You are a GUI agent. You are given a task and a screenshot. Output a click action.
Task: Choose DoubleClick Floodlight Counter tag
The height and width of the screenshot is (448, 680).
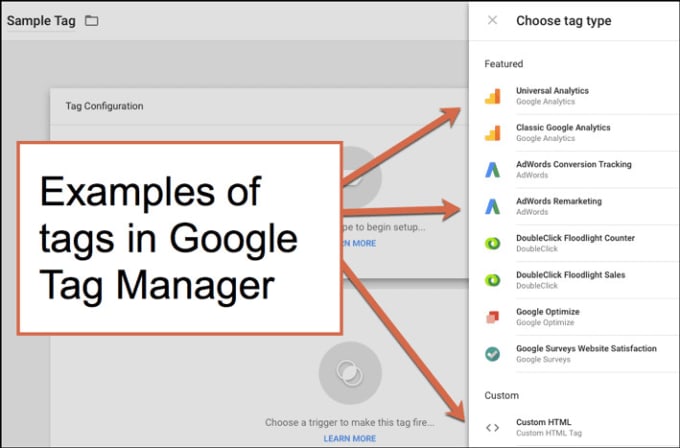click(575, 243)
